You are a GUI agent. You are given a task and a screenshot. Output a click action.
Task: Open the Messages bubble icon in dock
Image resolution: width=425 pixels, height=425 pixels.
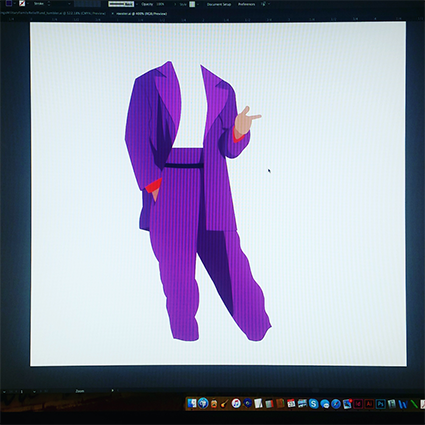tap(325, 404)
